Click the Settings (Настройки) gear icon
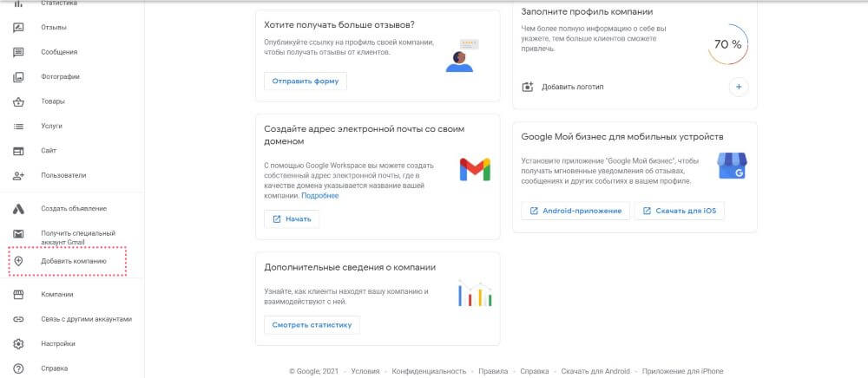The image size is (868, 378). pyautogui.click(x=18, y=343)
